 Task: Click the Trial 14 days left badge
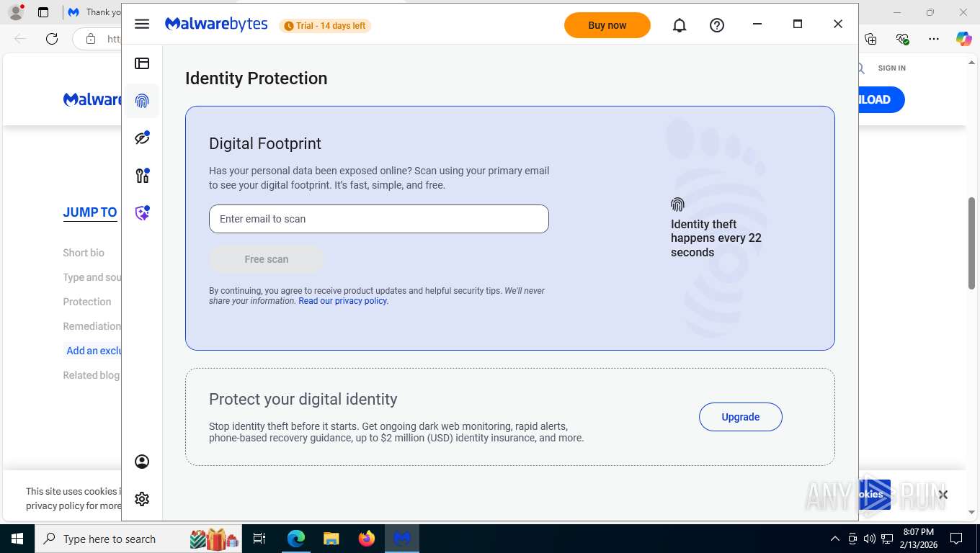325,26
